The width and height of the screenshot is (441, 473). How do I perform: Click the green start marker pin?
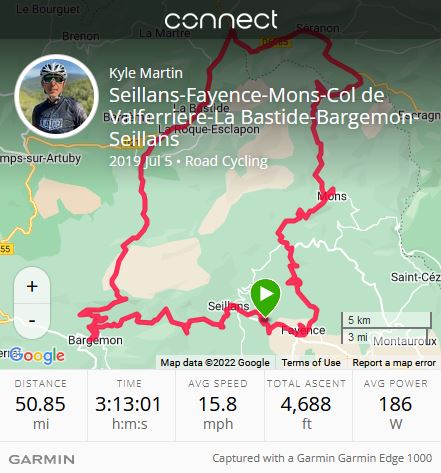coord(265,298)
